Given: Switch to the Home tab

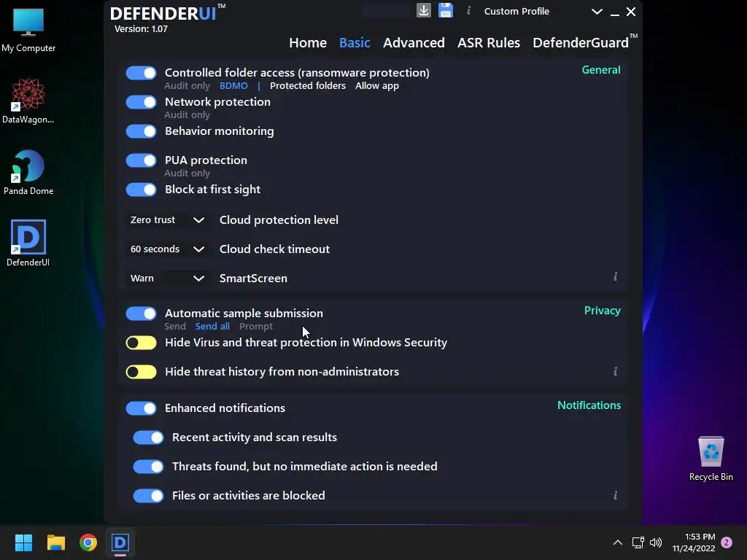Looking at the screenshot, I should pyautogui.click(x=308, y=43).
